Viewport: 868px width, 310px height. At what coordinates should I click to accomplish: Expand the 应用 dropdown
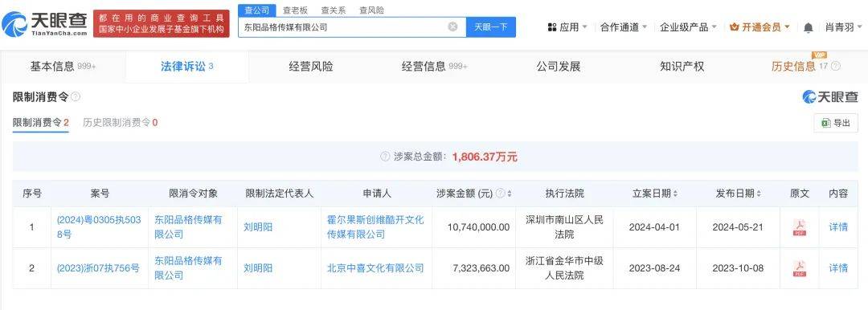pos(567,27)
